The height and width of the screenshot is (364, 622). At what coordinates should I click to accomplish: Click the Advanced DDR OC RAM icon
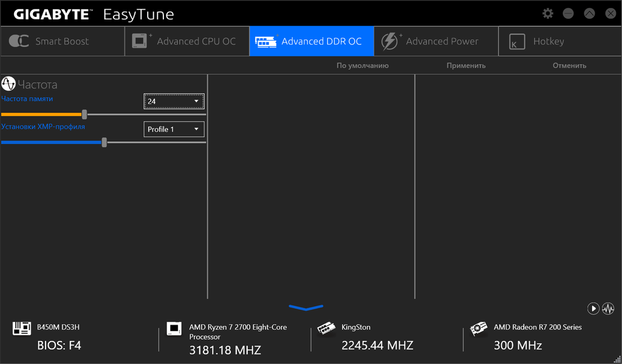coord(266,41)
